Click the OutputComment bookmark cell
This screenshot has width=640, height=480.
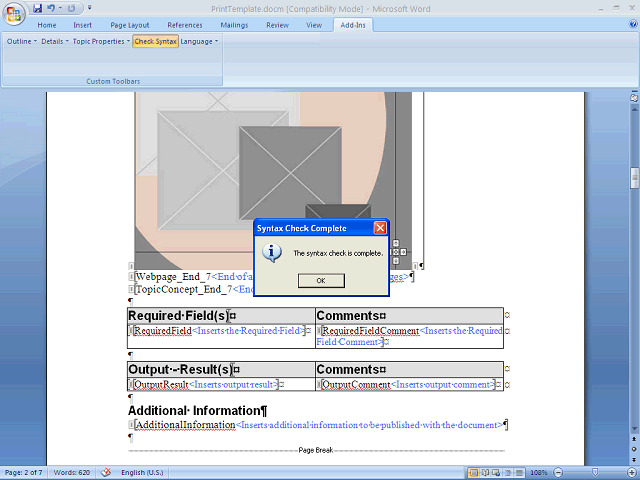tap(409, 384)
